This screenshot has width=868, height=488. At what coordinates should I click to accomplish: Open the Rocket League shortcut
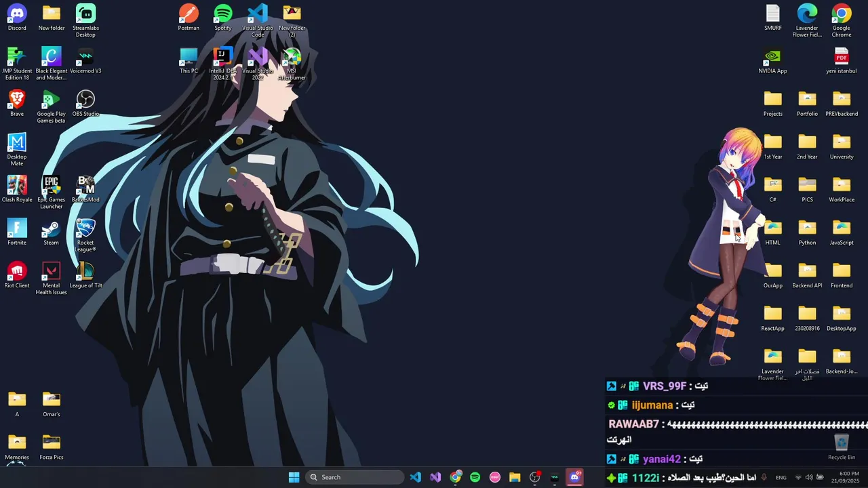click(85, 235)
